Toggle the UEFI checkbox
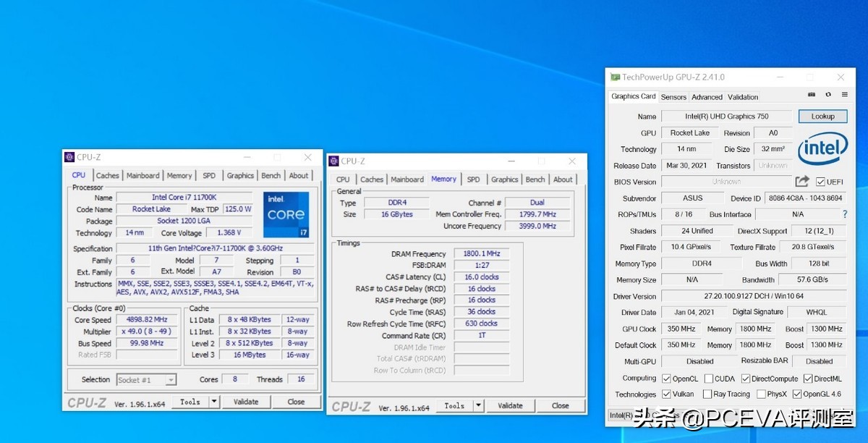This screenshot has width=868, height=443. (821, 182)
